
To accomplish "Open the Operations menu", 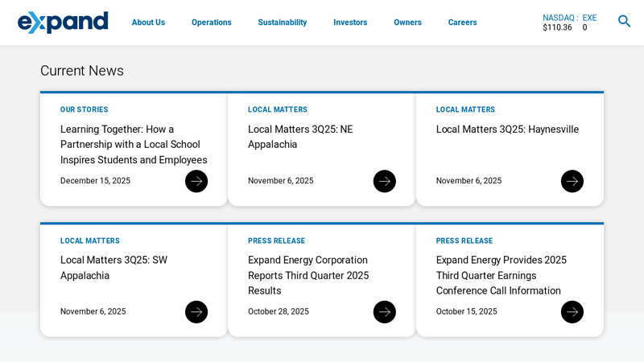I will coord(211,23).
